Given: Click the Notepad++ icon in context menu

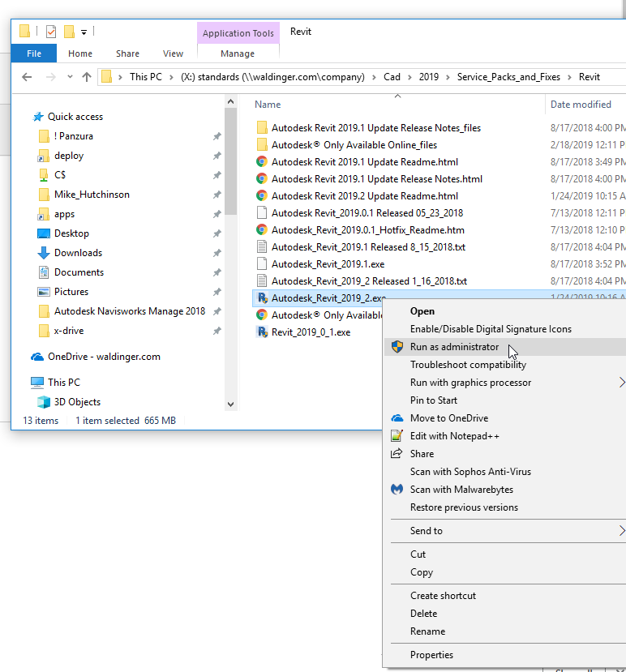Looking at the screenshot, I should pyautogui.click(x=397, y=436).
